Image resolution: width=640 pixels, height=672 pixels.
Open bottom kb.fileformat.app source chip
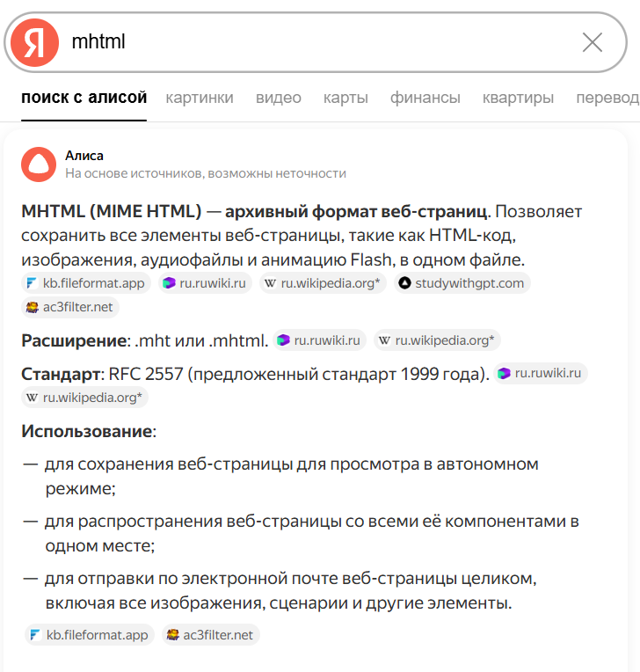pyautogui.click(x=88, y=635)
